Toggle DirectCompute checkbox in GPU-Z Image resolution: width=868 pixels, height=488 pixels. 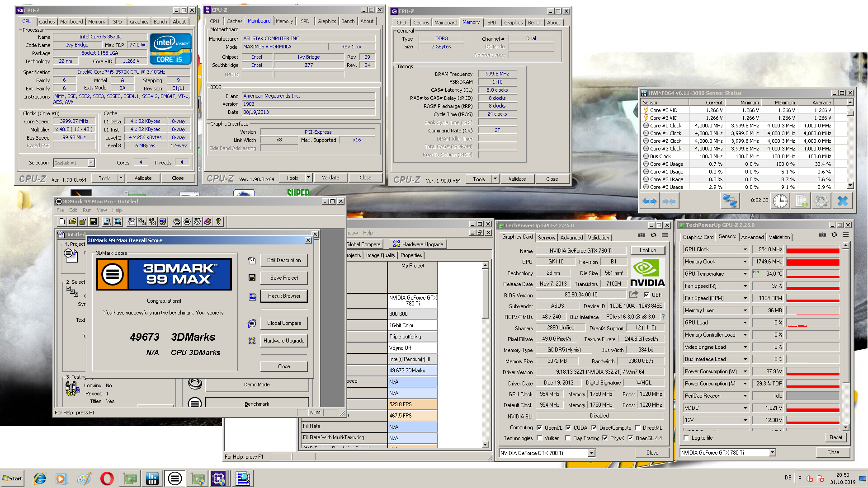pos(594,428)
